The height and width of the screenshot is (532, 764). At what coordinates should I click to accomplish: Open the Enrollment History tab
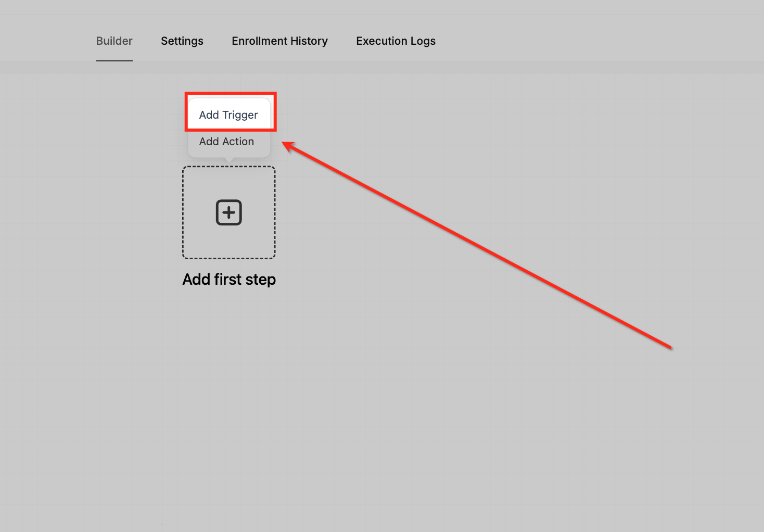tap(280, 41)
